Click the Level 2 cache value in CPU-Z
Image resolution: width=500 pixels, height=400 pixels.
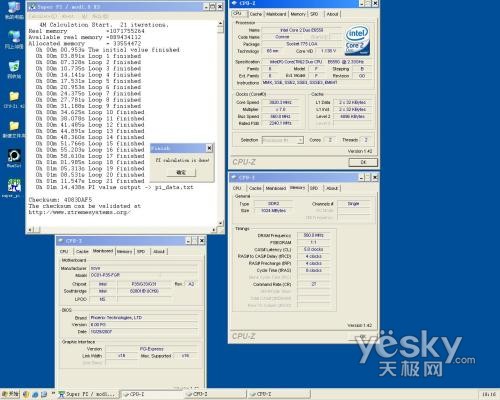tap(352, 116)
